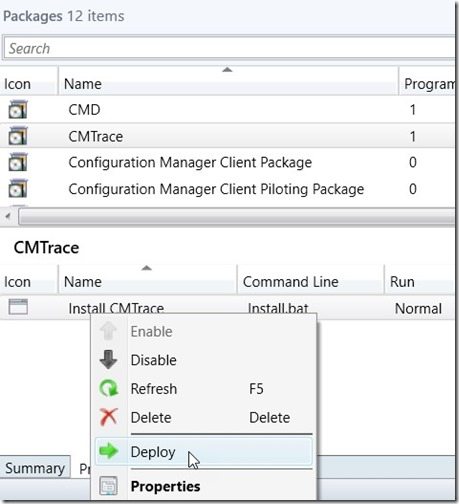Choose Disable from the context menu
Screen dimensions: 459x504
point(203,360)
